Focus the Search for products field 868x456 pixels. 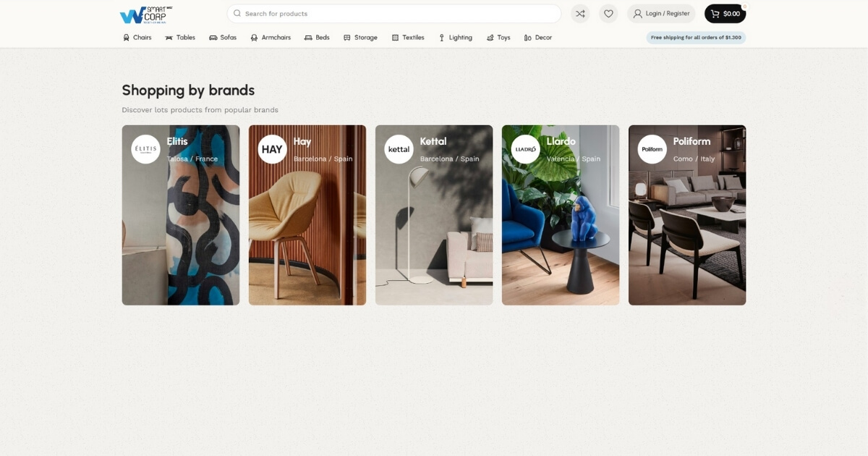tap(394, 14)
